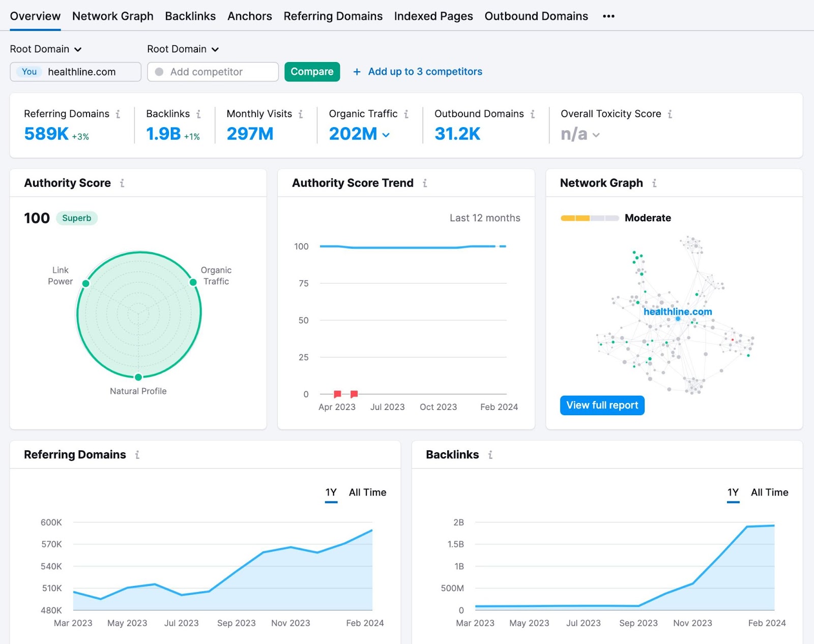Click the green Compare button

[x=312, y=72]
